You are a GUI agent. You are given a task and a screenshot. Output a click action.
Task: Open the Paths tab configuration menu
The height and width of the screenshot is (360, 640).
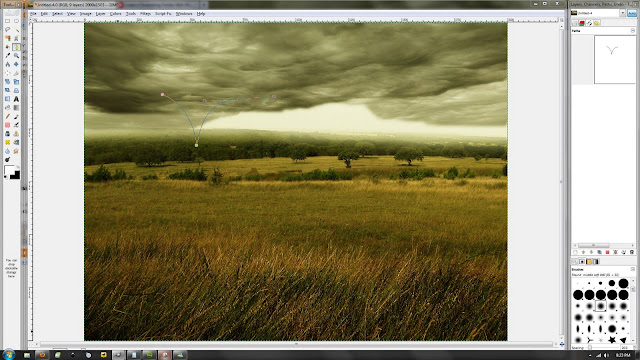click(633, 31)
